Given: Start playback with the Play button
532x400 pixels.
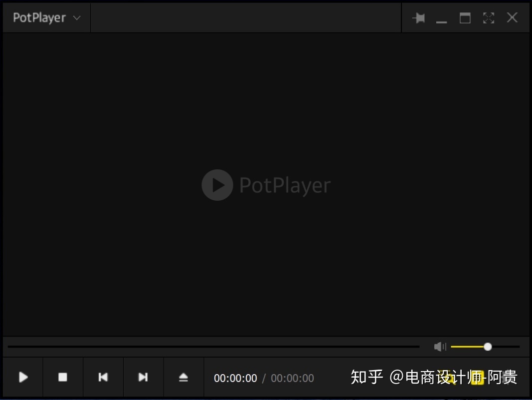Looking at the screenshot, I should click(x=23, y=377).
